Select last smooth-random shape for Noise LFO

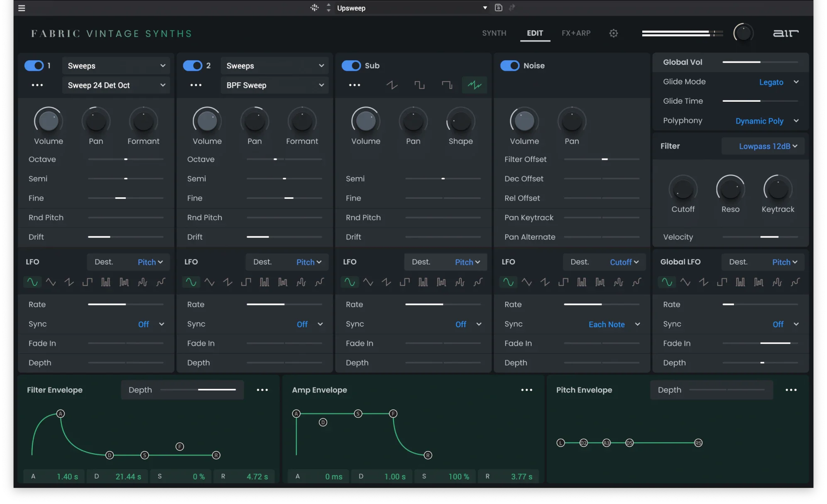coord(636,282)
